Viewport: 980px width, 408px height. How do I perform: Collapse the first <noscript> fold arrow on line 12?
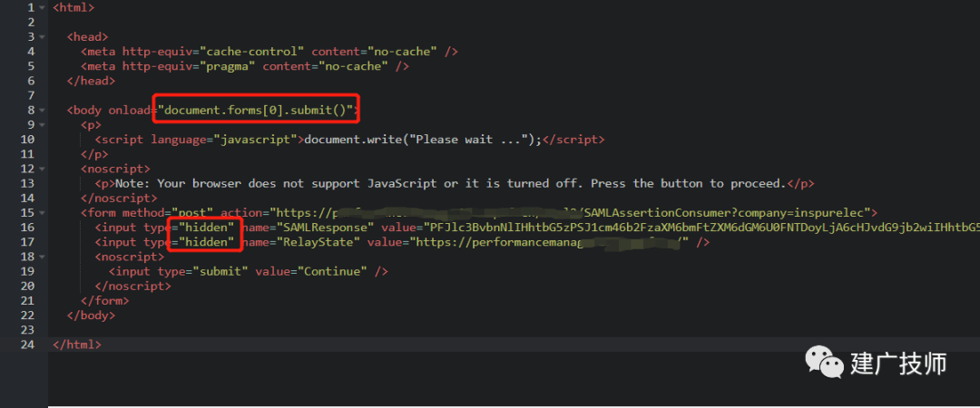pos(41,169)
